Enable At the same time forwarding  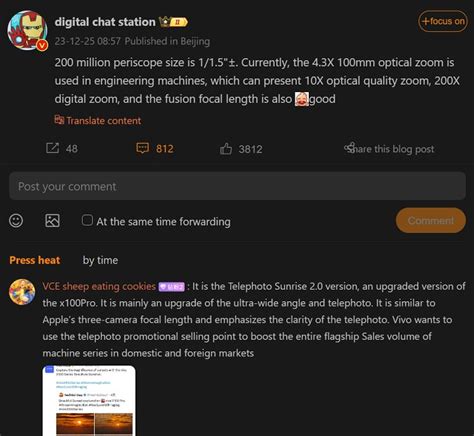tap(87, 220)
